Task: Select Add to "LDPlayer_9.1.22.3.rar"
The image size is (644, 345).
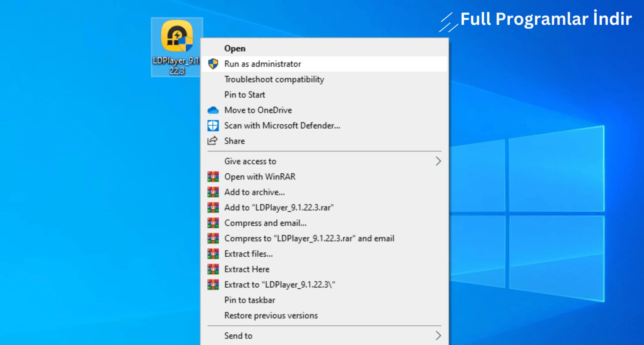Action: click(x=325, y=208)
